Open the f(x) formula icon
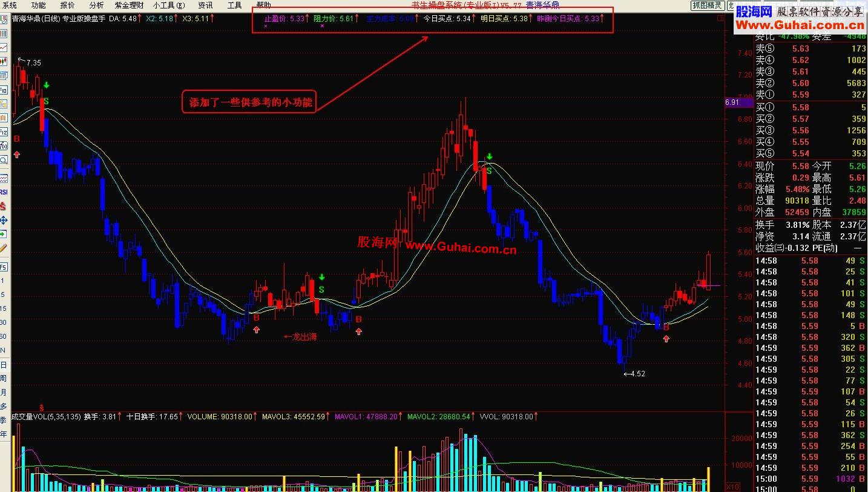This screenshot has height=492, width=868. pyautogui.click(x=3, y=145)
